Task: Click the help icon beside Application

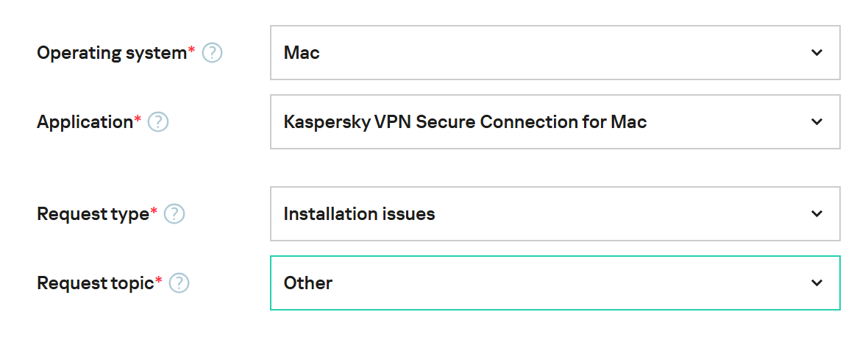Action: (x=158, y=122)
